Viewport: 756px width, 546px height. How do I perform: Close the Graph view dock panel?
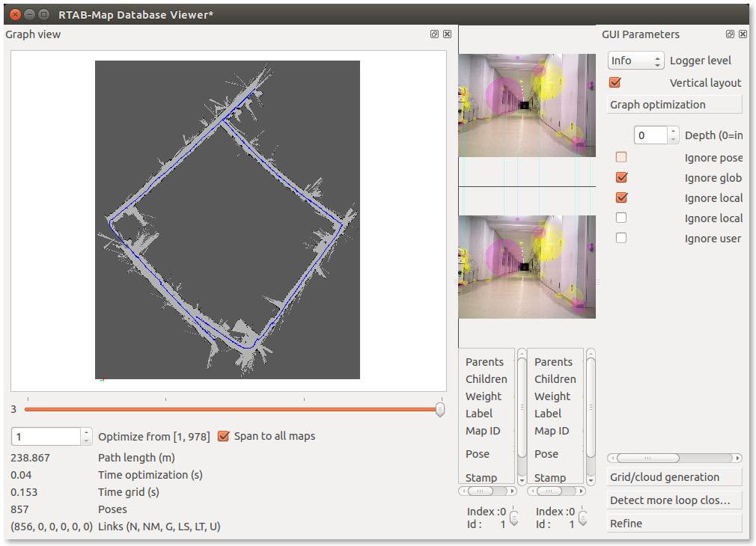pyautogui.click(x=447, y=34)
